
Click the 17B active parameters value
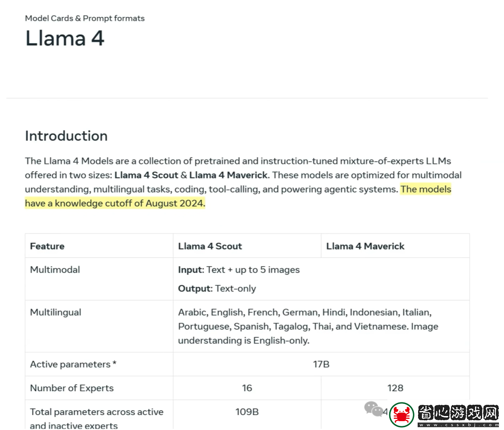click(x=322, y=364)
